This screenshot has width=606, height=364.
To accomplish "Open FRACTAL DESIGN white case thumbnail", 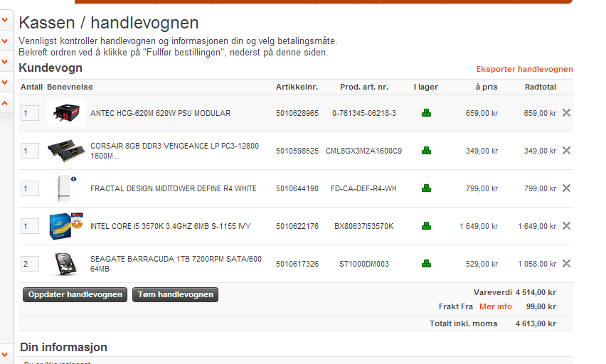I will pyautogui.click(x=66, y=188).
